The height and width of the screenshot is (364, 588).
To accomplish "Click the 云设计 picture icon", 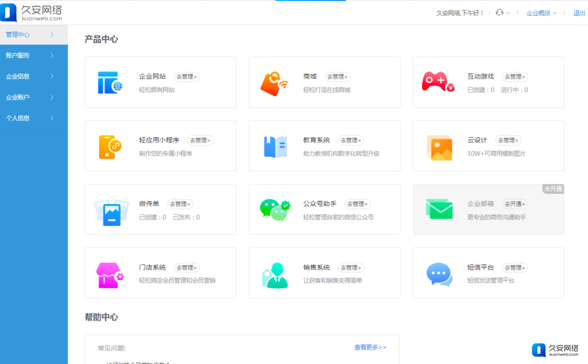I will (439, 147).
